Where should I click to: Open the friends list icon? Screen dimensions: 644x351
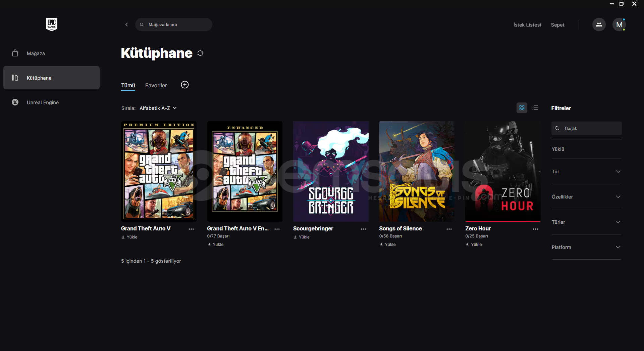[599, 25]
